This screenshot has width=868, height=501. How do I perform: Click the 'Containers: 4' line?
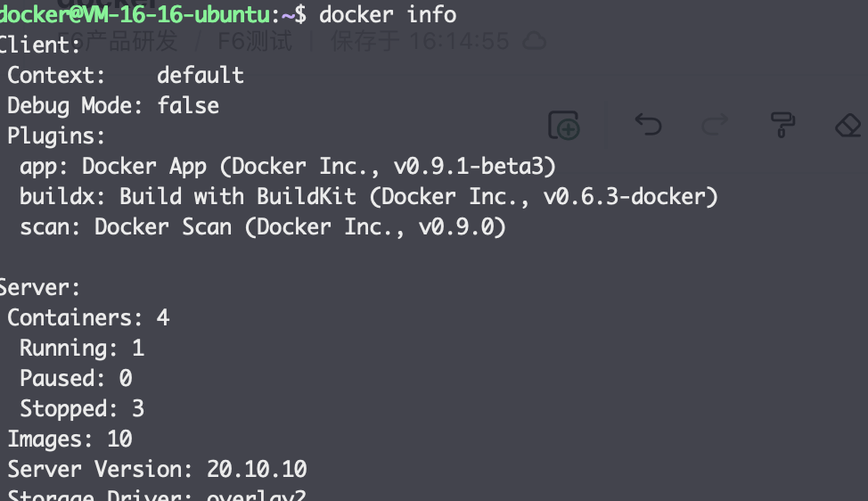point(88,317)
